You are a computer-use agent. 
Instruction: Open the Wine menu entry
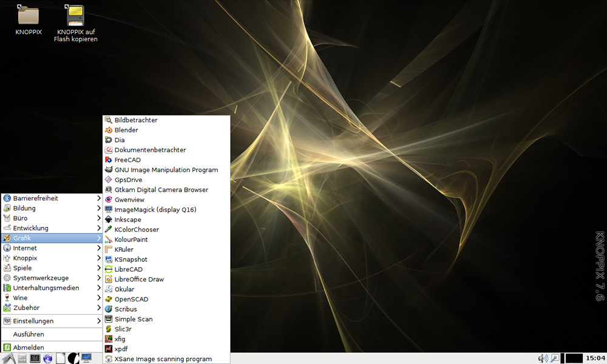point(52,298)
